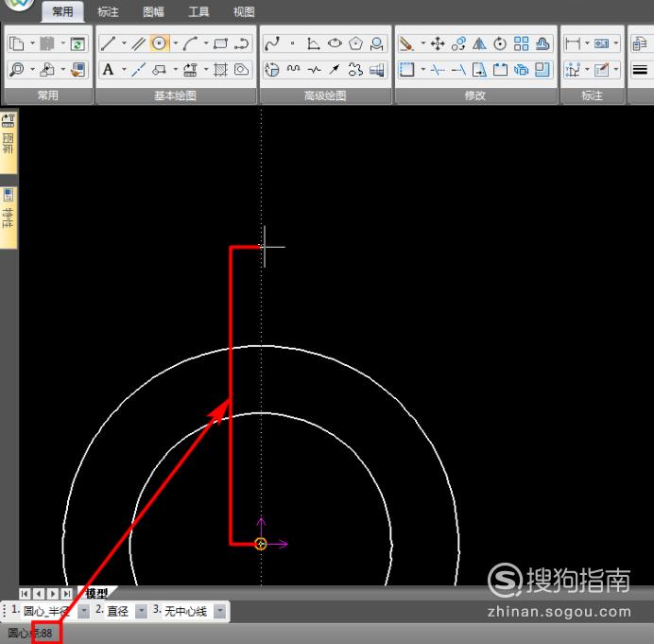Select the Centerline tool
Viewport: 654px width, 644px height.
click(x=138, y=69)
